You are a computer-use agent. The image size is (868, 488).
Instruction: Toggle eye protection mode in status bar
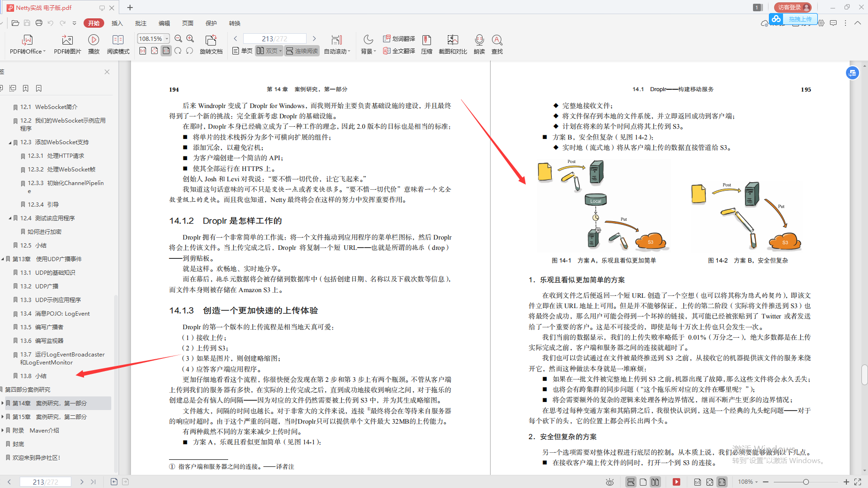(610, 482)
